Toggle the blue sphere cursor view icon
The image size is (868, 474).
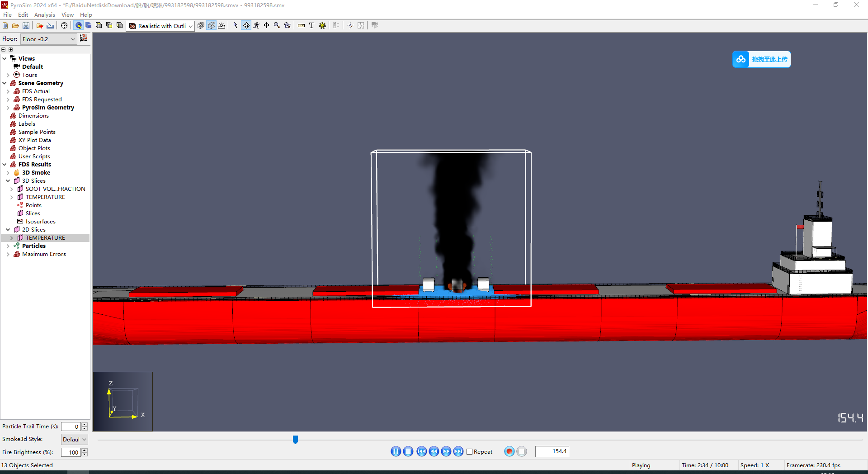tap(79, 26)
